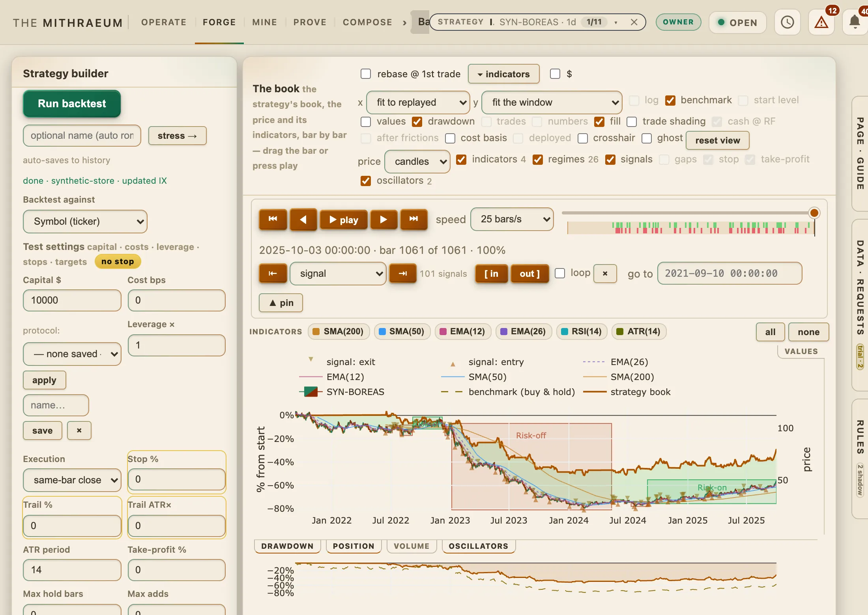Open price 'candles' dropdown

pos(417,162)
